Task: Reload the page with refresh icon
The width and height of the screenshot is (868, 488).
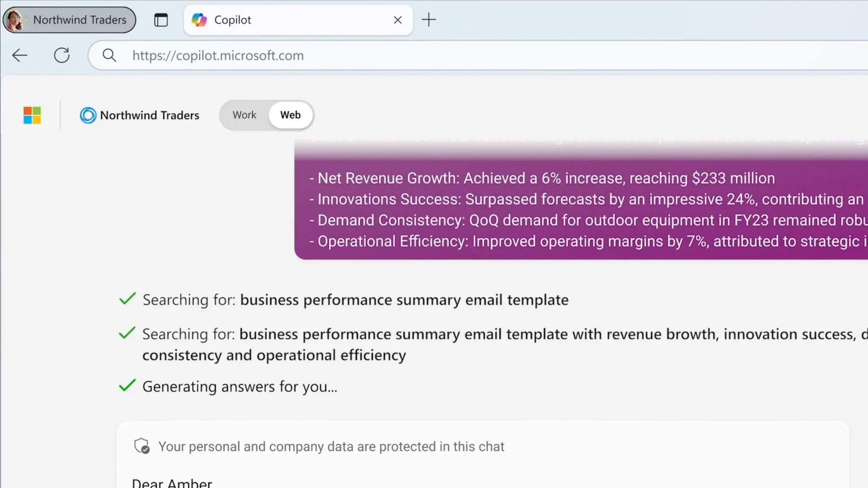Action: click(x=62, y=55)
